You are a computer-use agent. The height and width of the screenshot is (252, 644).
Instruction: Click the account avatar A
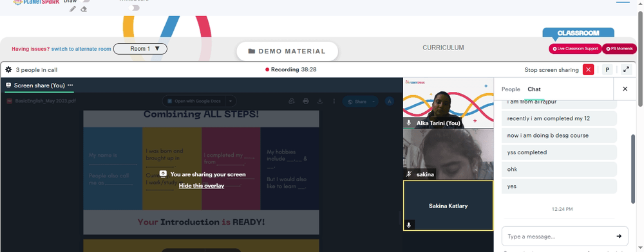click(390, 101)
